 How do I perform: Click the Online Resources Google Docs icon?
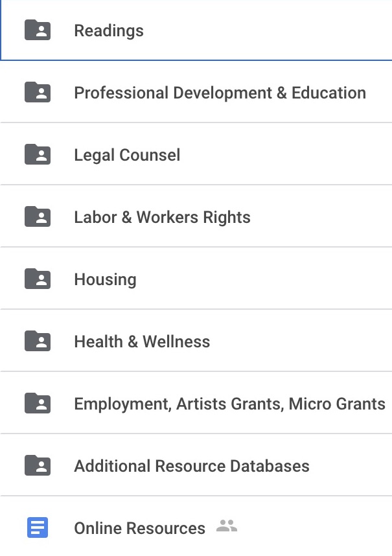point(38,527)
